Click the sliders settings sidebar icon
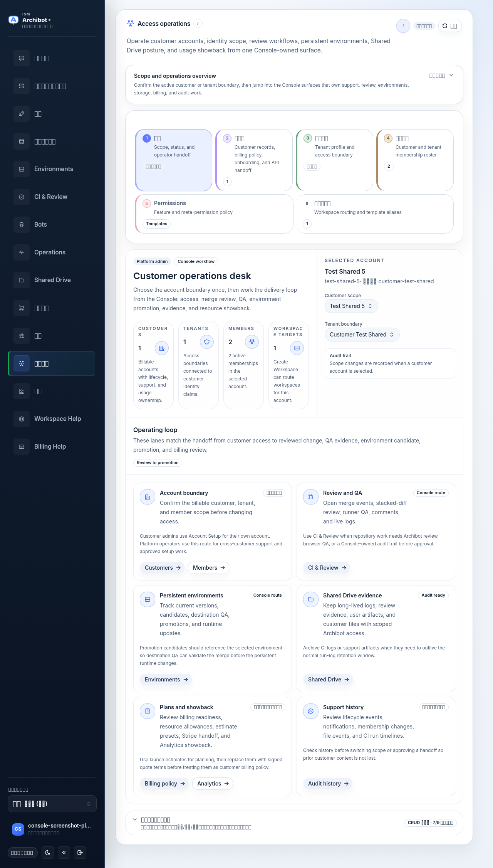Screen dimensions: 493x868 pyautogui.click(x=22, y=336)
